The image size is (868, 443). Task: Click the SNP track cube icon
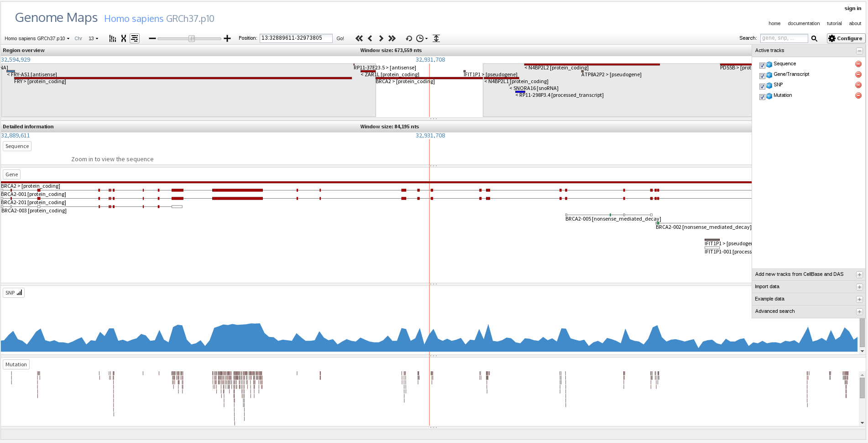pyautogui.click(x=769, y=85)
